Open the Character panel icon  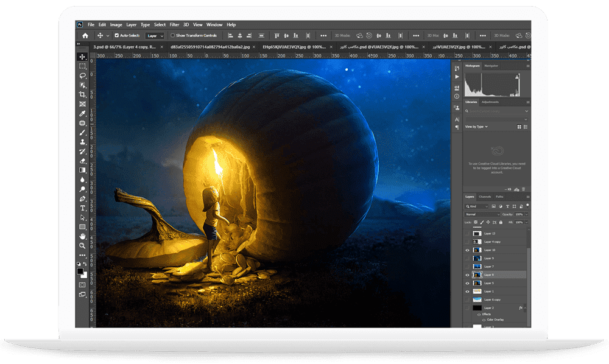click(x=457, y=119)
